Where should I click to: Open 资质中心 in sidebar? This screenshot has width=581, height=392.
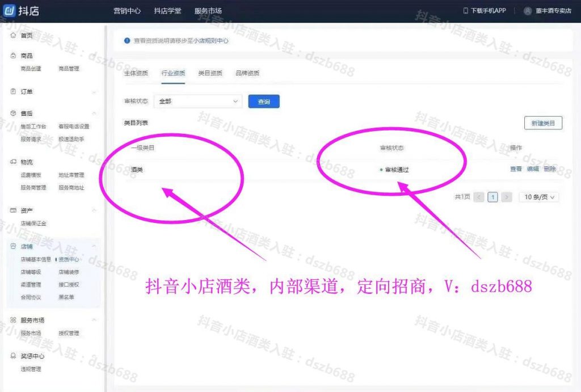coord(69,259)
